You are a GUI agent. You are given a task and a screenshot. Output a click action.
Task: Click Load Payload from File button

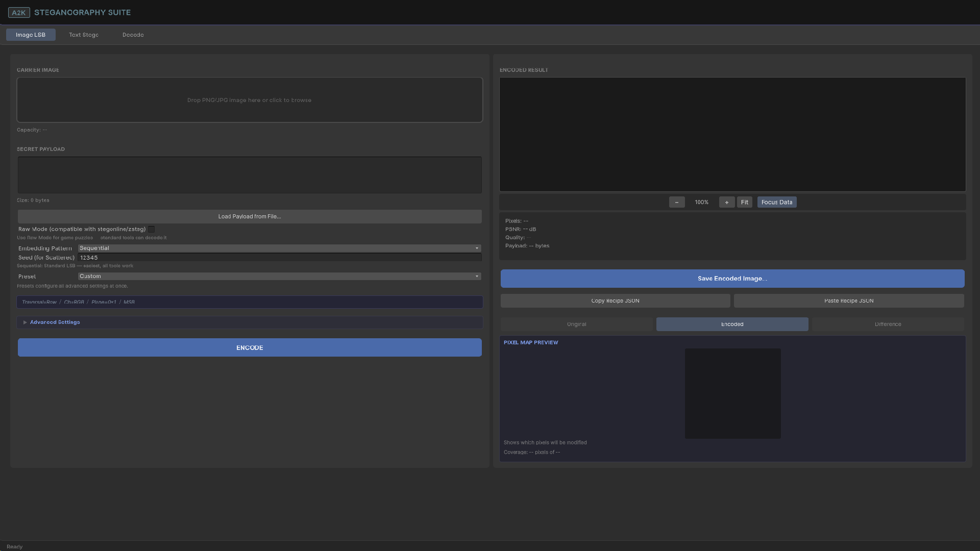pyautogui.click(x=250, y=217)
